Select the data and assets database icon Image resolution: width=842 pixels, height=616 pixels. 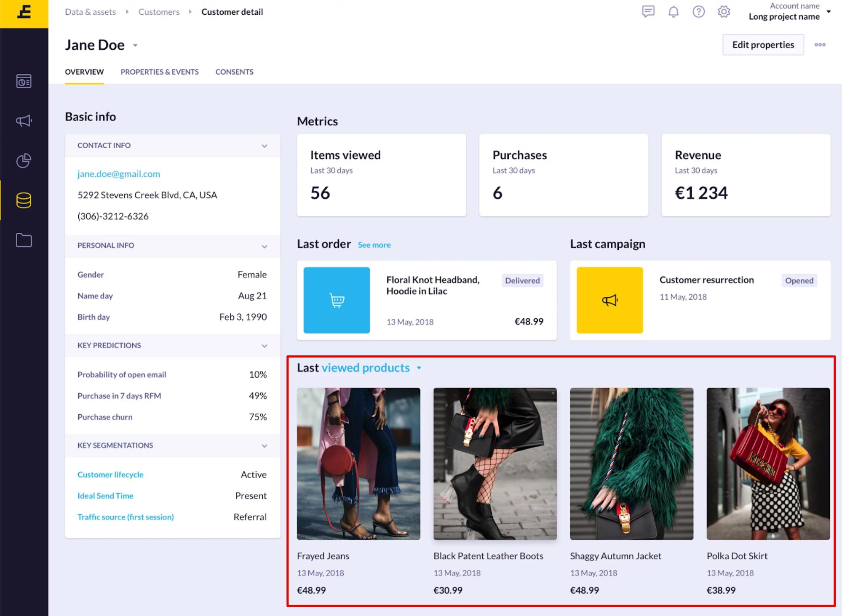24,200
